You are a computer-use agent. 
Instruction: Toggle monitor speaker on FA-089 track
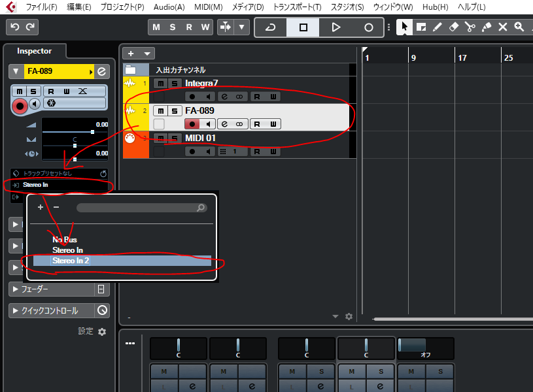click(x=208, y=124)
